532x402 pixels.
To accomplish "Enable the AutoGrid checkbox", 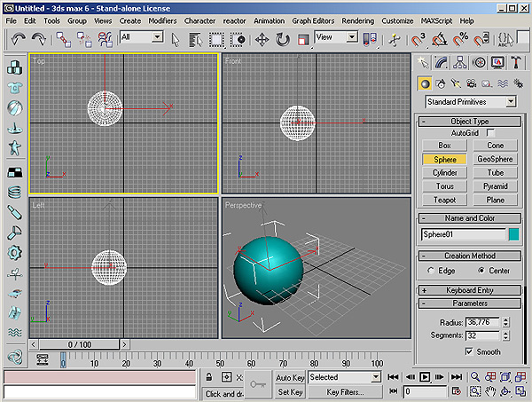I will [x=490, y=132].
